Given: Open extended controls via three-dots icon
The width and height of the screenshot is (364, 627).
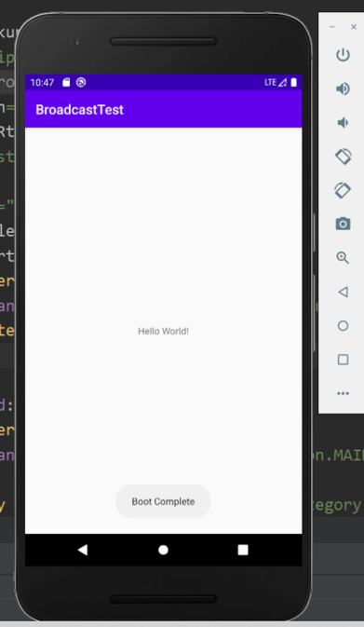Looking at the screenshot, I should (343, 393).
